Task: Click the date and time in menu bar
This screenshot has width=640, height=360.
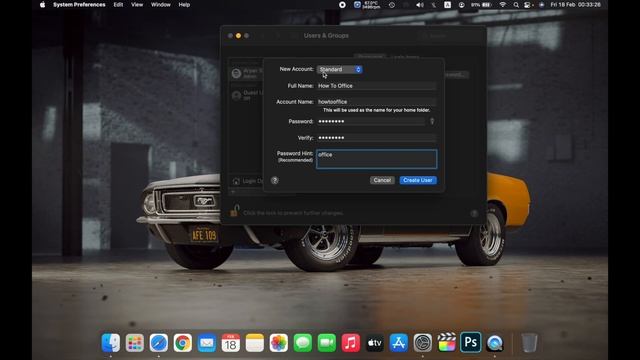Action: coord(576,4)
